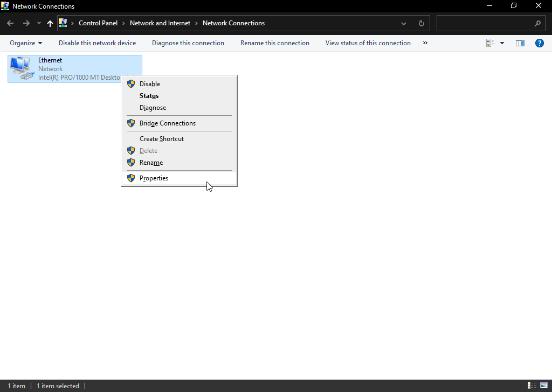Open the view options dropdown arrow
Screen dimensions: 552x392
[x=502, y=43]
